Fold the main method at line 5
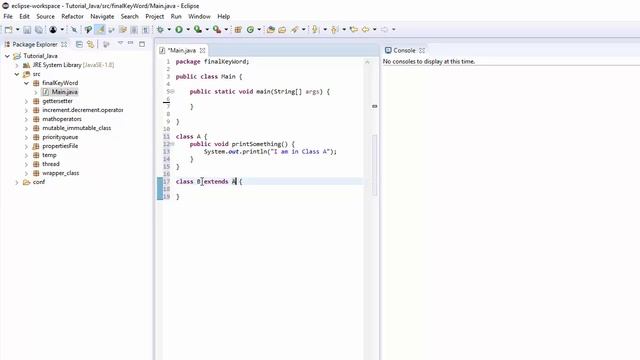Viewport: 640px width, 360px height. (x=172, y=91)
